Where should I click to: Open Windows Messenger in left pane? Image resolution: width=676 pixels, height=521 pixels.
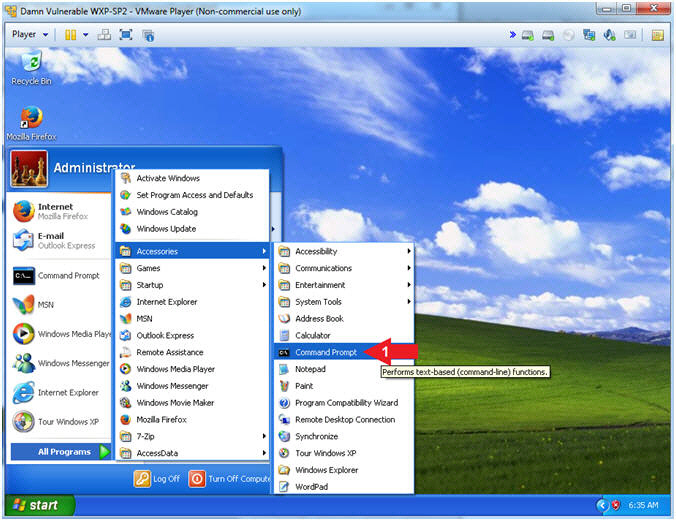(60, 364)
